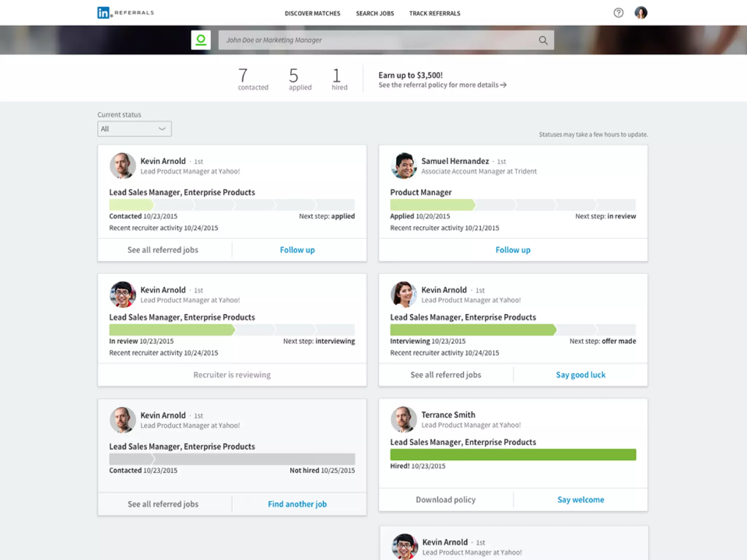Open the help question mark icon
This screenshot has width=747, height=560.
(x=618, y=13)
